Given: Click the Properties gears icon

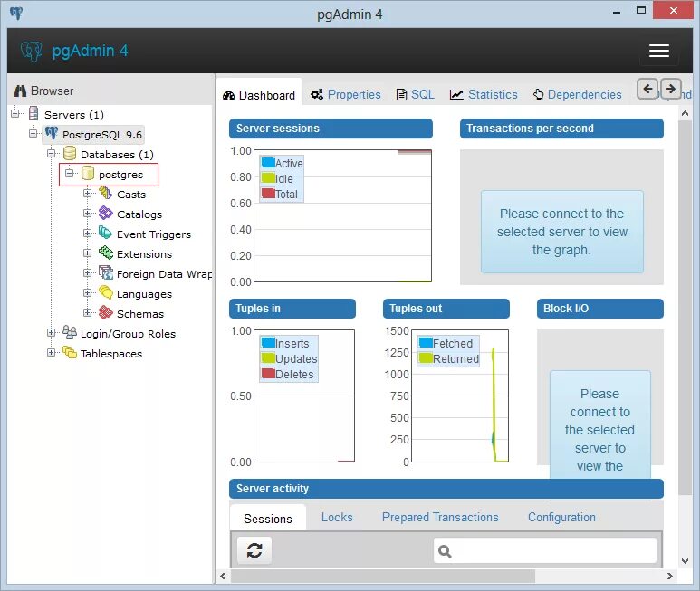Looking at the screenshot, I should (x=317, y=94).
